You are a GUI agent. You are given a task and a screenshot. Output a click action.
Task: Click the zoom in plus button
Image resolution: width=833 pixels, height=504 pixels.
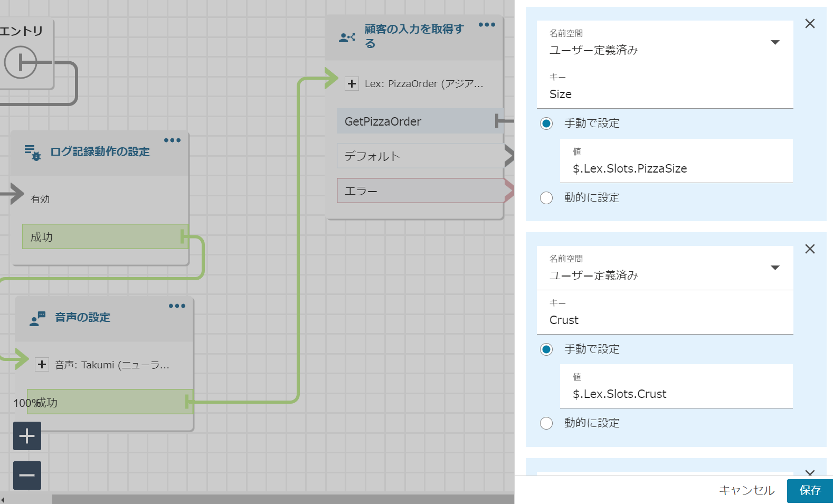27,436
